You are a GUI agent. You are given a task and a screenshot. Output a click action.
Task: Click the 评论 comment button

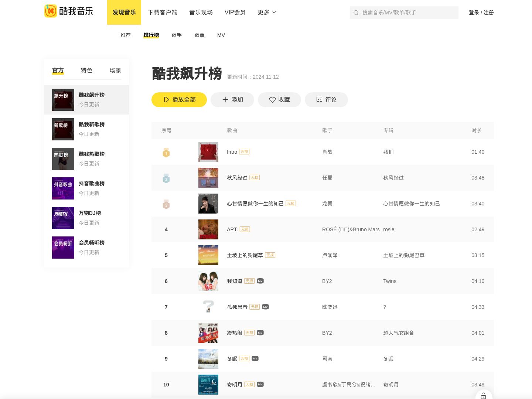(x=326, y=100)
